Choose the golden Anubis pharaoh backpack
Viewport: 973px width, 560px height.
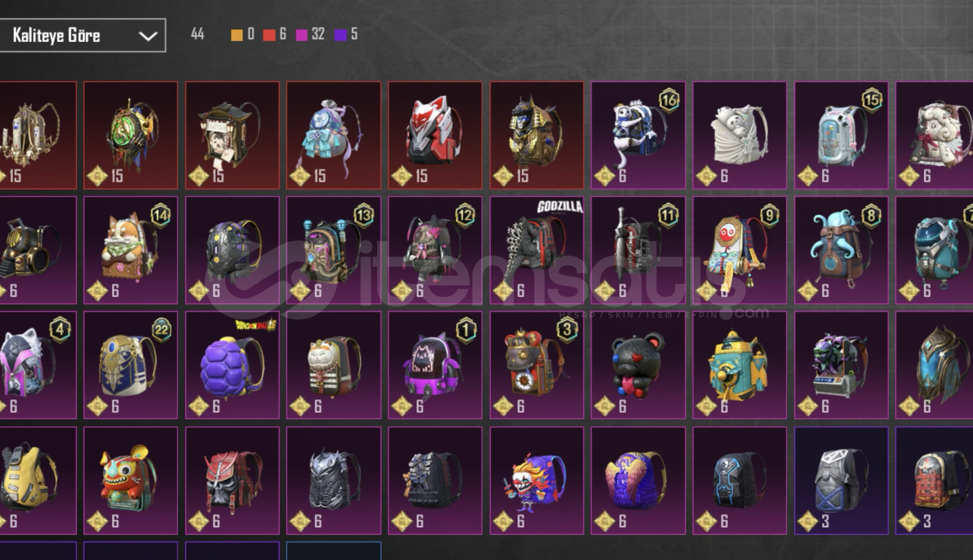[536, 135]
